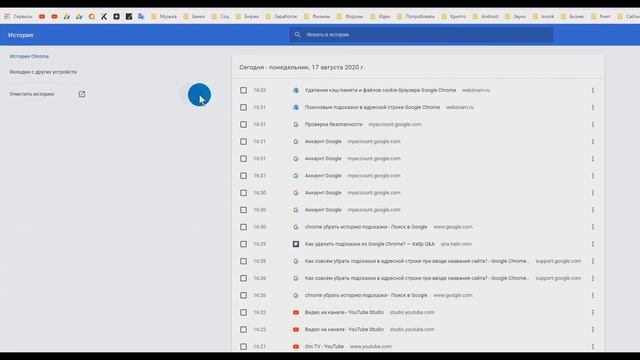Select История Chrome in the sidebar
640x360 pixels.
point(29,56)
